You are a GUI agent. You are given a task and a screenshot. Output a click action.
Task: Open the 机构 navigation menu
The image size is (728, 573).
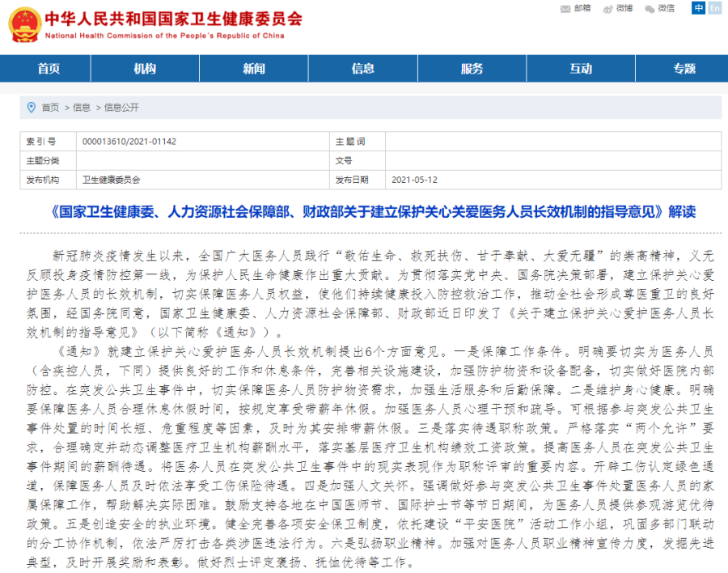[145, 70]
